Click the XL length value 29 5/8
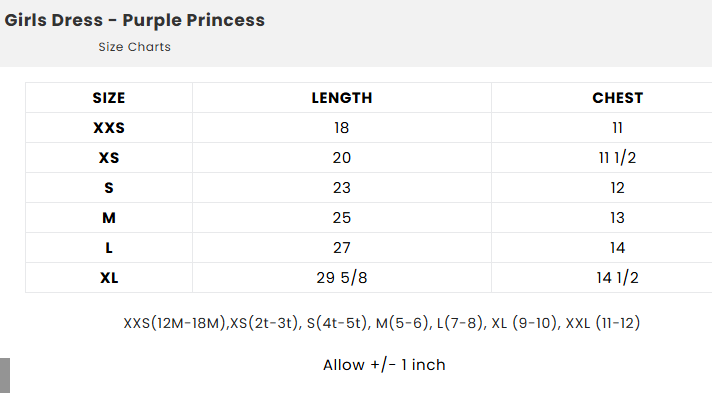Screen dimensions: 712x393 (341, 278)
